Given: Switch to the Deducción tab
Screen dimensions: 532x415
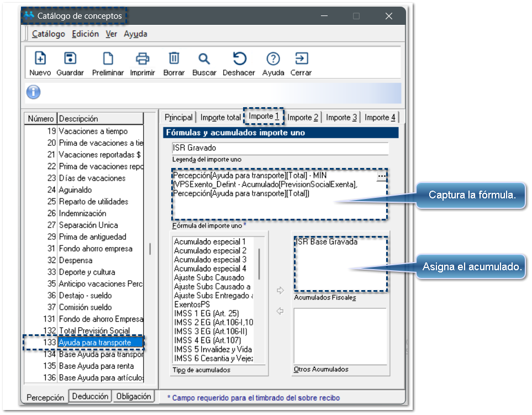Looking at the screenshot, I should [90, 396].
